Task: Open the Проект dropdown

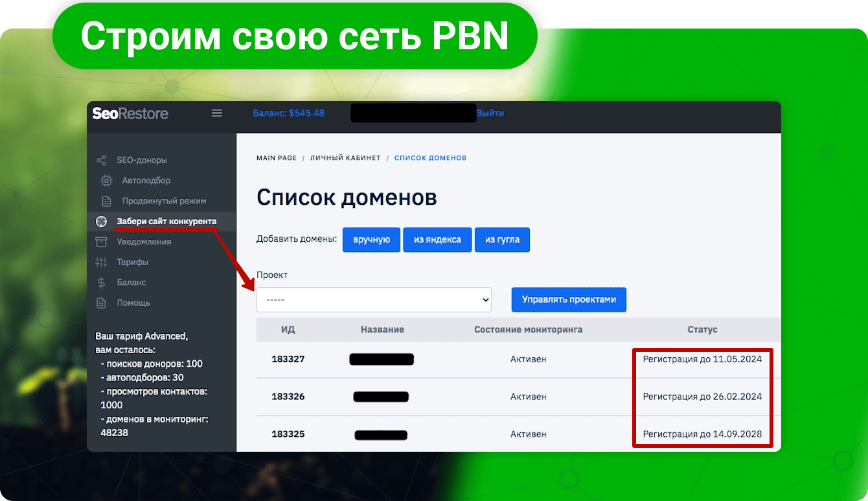Action: tap(374, 300)
